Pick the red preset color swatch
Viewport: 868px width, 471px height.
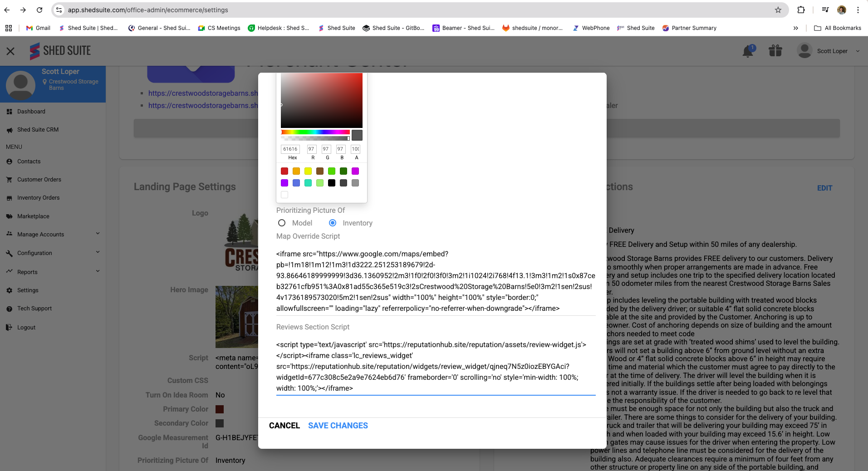point(284,171)
